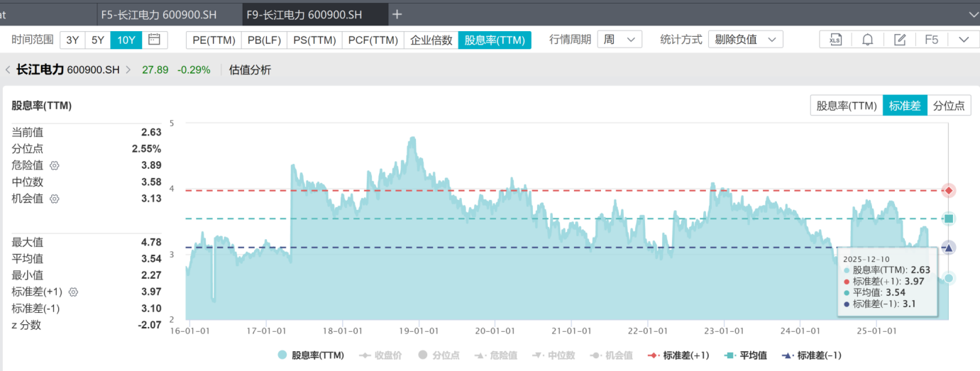
Task: Set time range to 10Y
Action: (126, 40)
